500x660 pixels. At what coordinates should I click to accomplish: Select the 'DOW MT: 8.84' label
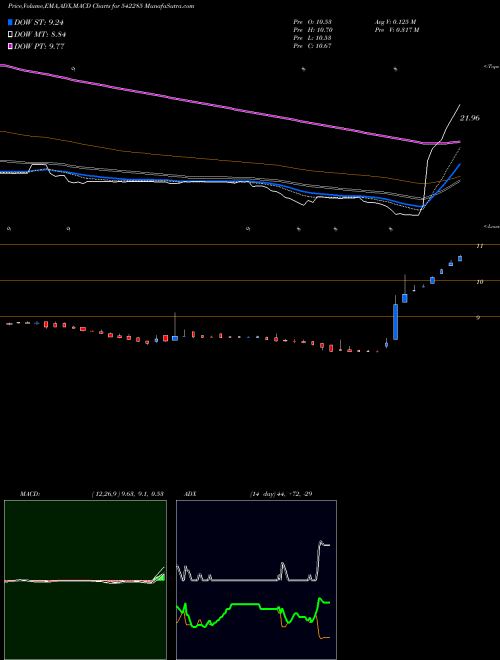pyautogui.click(x=40, y=35)
